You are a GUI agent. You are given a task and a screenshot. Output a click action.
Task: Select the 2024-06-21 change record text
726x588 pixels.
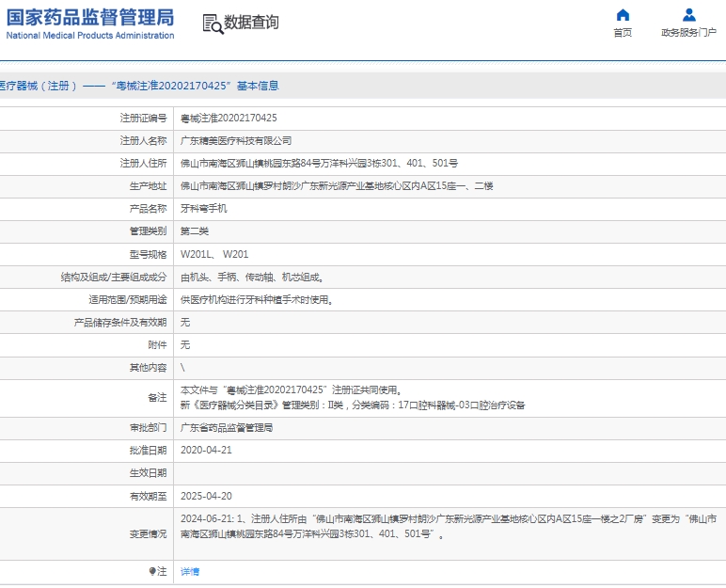point(449,526)
